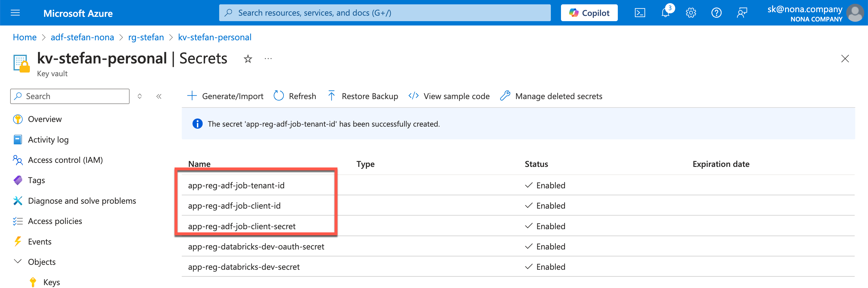This screenshot has height=288, width=868.
Task: Collapse the Objects section
Action: pos(17,262)
